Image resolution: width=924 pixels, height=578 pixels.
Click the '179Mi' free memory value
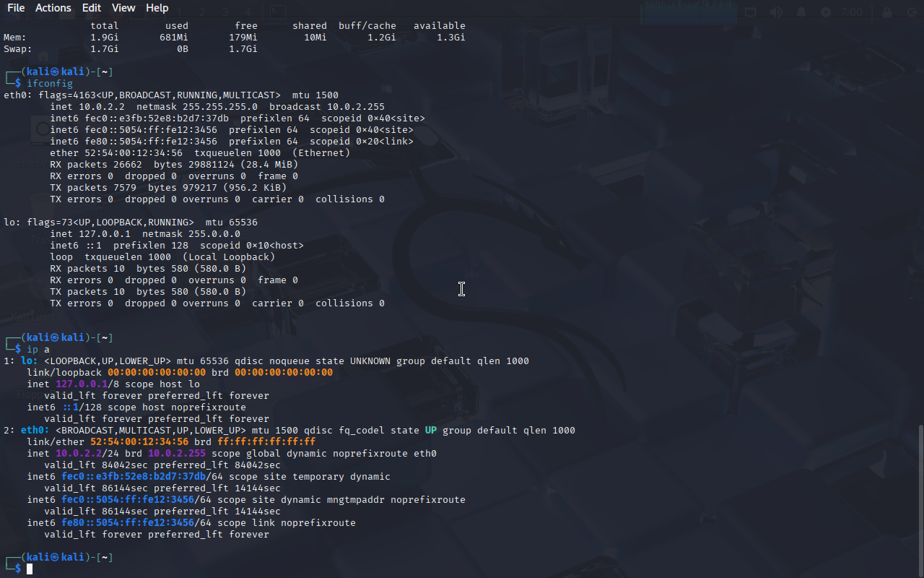(243, 38)
